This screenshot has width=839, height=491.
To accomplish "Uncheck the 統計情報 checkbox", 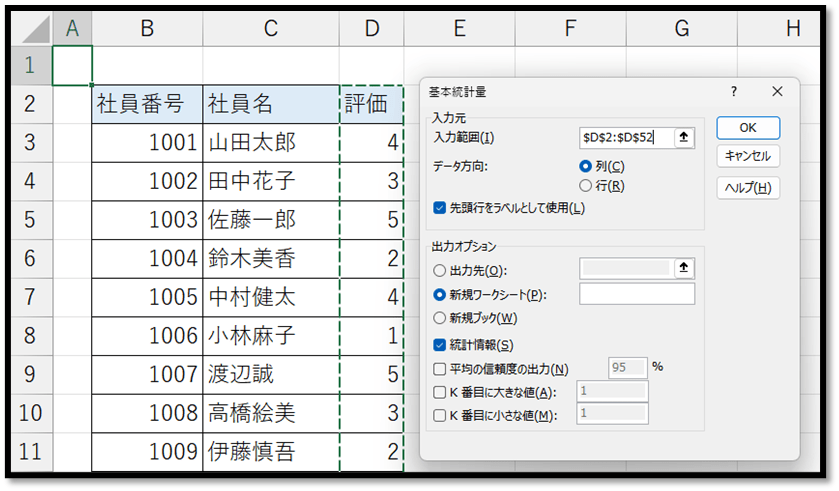I will pos(440,345).
